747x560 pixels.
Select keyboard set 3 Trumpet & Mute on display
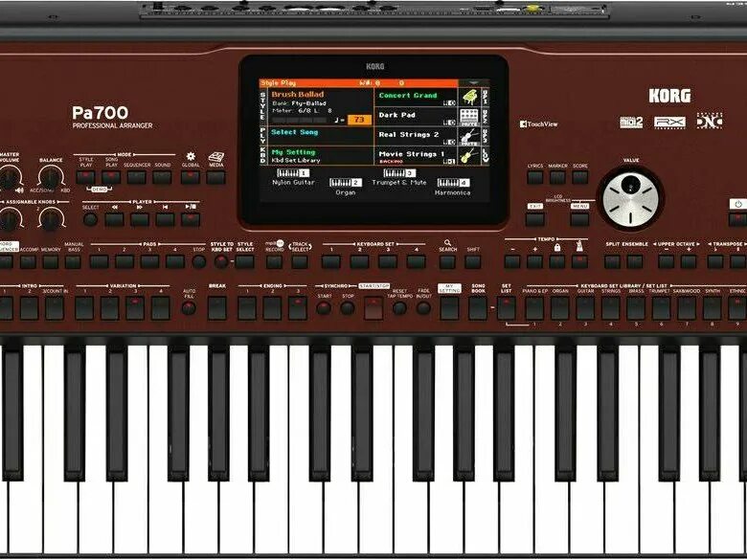click(x=399, y=177)
